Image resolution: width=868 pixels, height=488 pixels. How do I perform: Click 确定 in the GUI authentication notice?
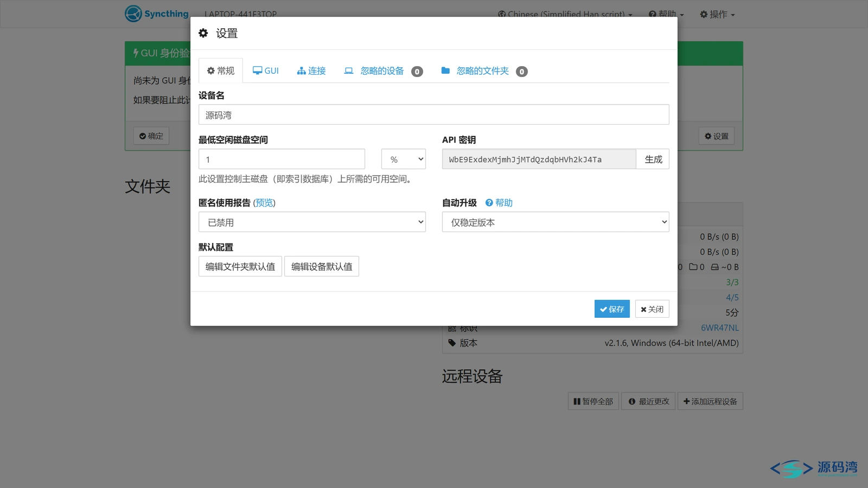(151, 136)
